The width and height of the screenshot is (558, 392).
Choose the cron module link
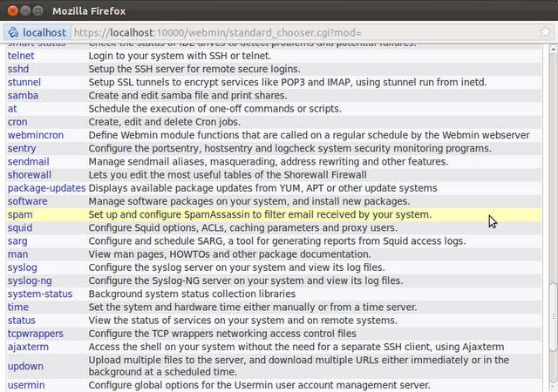(17, 122)
